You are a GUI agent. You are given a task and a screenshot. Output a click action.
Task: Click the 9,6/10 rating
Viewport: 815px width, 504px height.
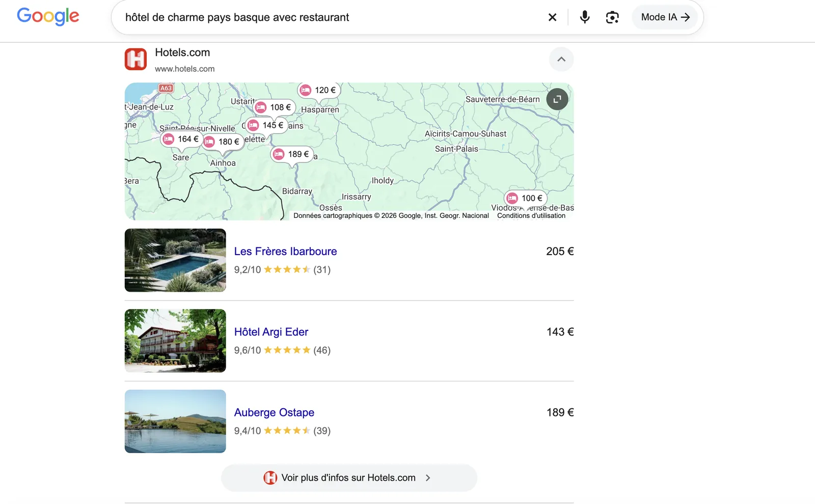248,350
